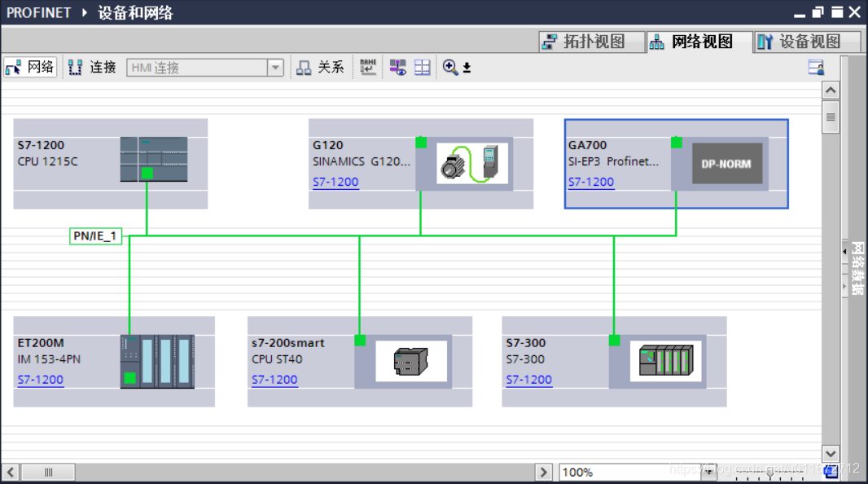Click the GA700 green PROFINET port
Viewport: 868px width, 484px height.
[x=677, y=143]
